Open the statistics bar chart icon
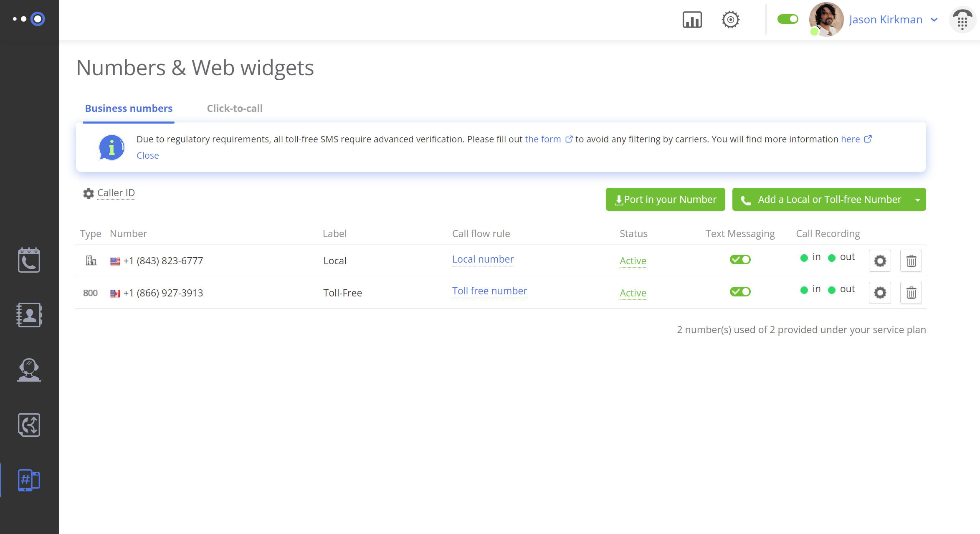 coord(692,20)
